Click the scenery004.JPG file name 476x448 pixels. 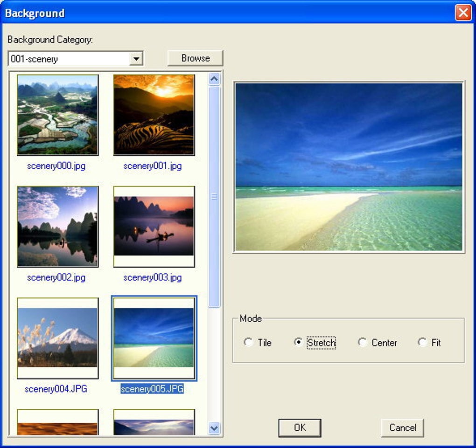pos(56,389)
